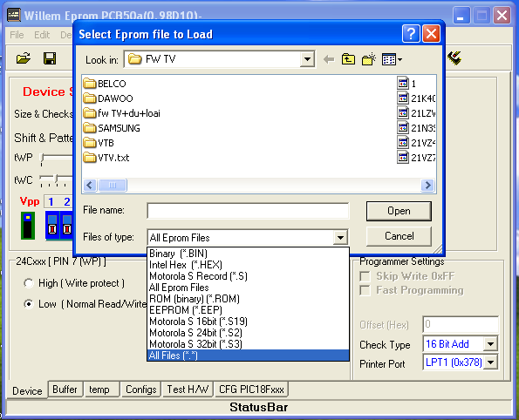Click the file list scroll left arrow

pos(90,186)
